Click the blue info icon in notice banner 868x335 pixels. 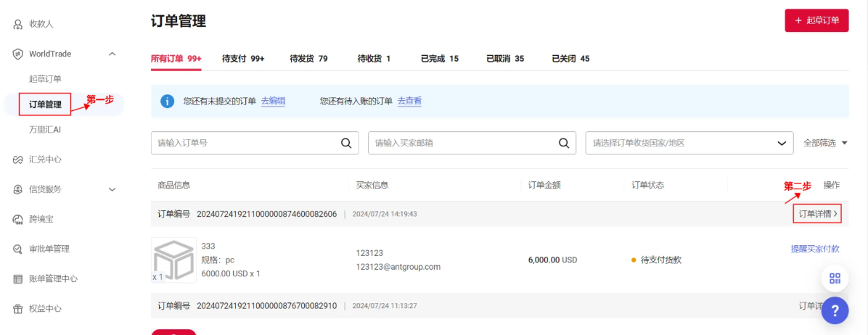point(168,102)
